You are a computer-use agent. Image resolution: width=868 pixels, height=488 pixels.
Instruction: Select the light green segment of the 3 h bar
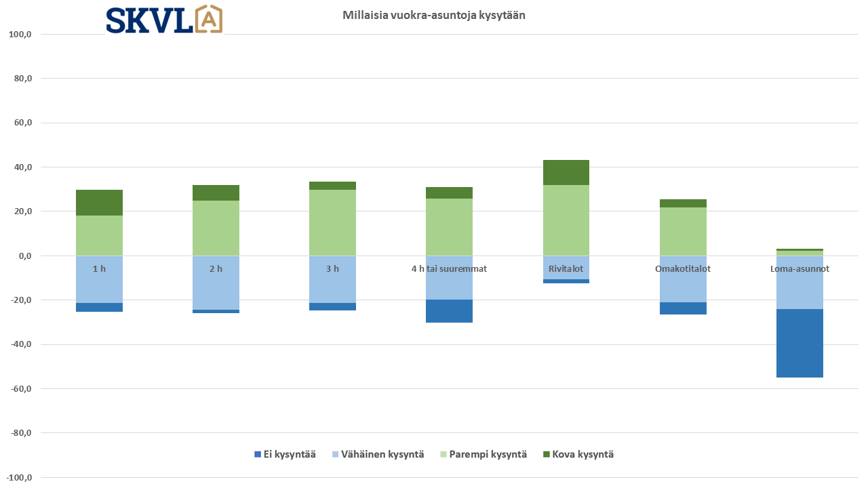tap(332, 222)
